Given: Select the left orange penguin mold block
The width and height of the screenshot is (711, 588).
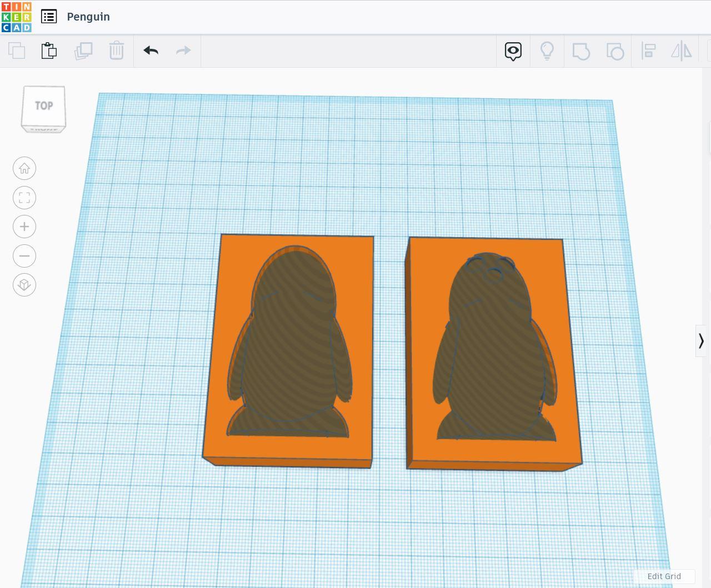Looking at the screenshot, I should tap(289, 351).
